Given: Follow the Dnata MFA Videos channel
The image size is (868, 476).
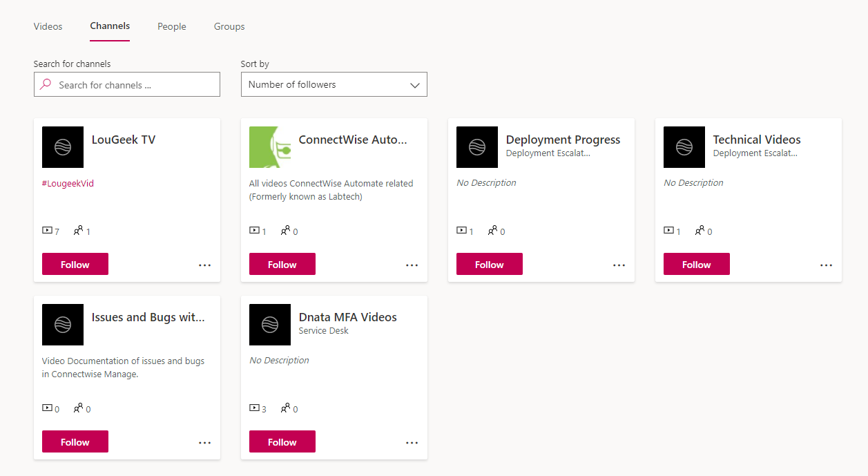Looking at the screenshot, I should pos(282,441).
